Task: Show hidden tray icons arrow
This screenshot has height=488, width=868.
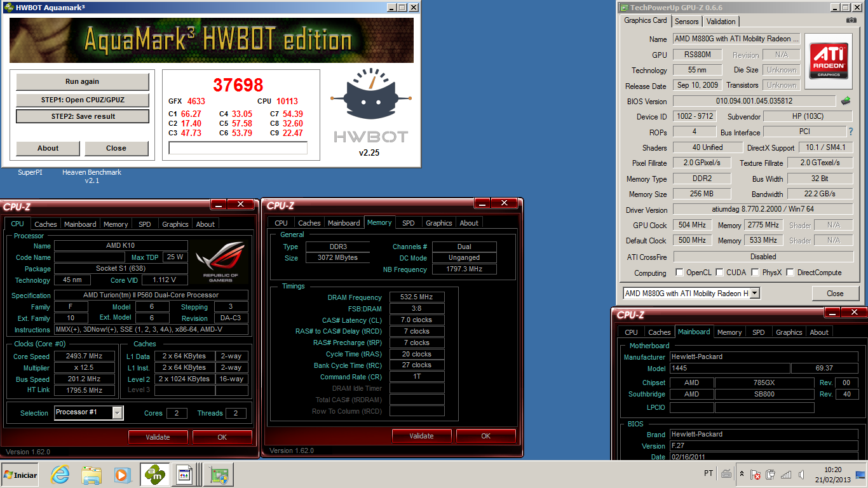Action: [742, 474]
